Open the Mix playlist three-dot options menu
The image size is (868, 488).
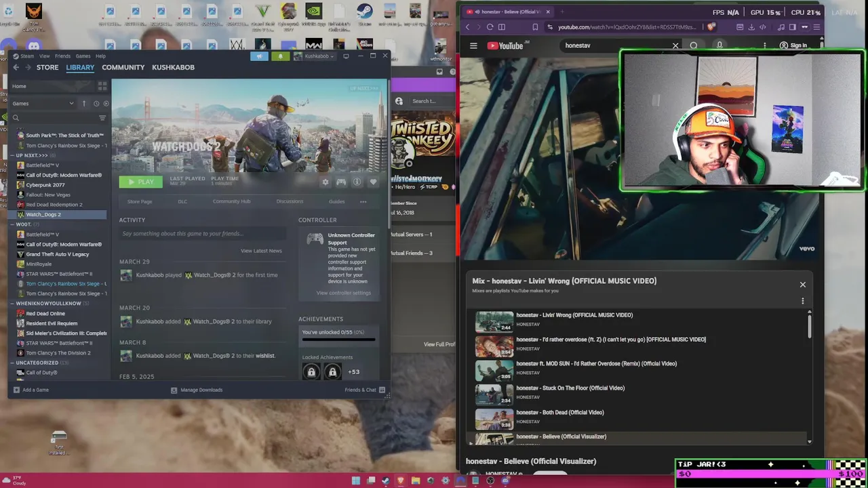tap(803, 301)
